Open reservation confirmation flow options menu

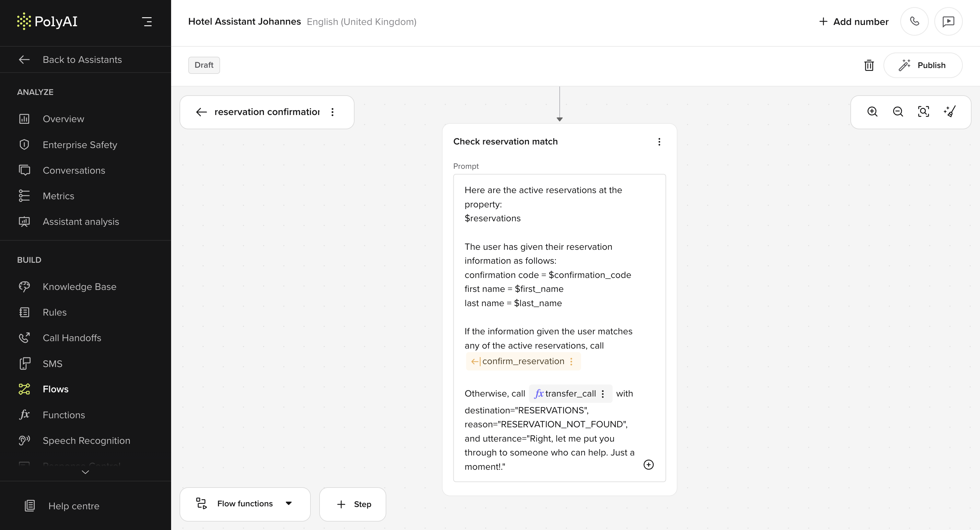click(332, 112)
